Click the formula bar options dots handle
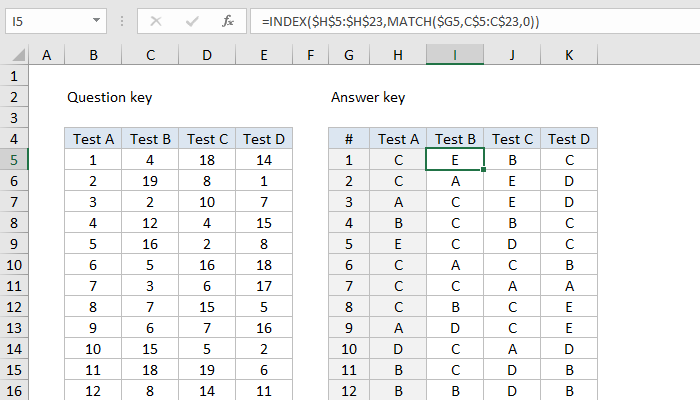The image size is (700, 400). coord(122,21)
